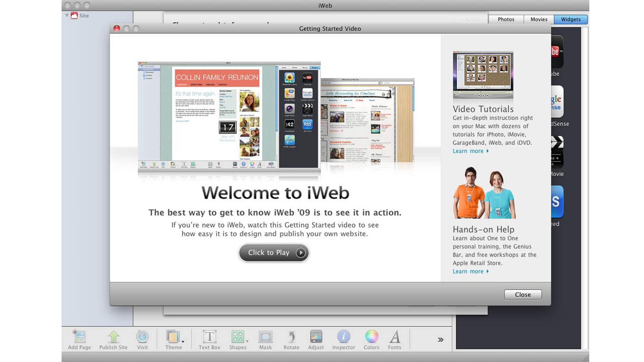Image resolution: width=644 pixels, height=362 pixels.
Task: Switch to the Movies tab
Action: click(539, 19)
